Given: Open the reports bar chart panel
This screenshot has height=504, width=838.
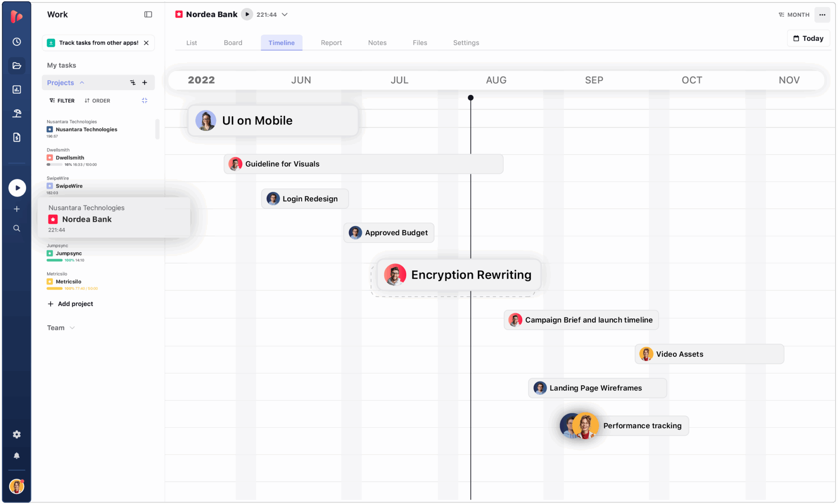Looking at the screenshot, I should (17, 89).
